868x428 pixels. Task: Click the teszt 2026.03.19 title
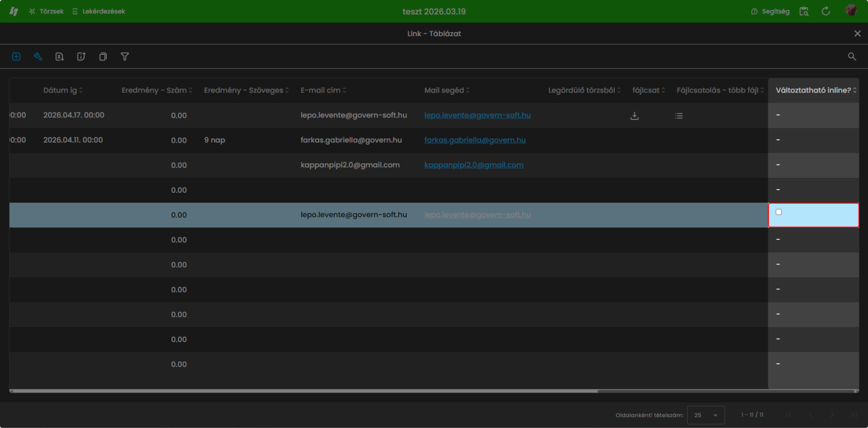pos(434,11)
